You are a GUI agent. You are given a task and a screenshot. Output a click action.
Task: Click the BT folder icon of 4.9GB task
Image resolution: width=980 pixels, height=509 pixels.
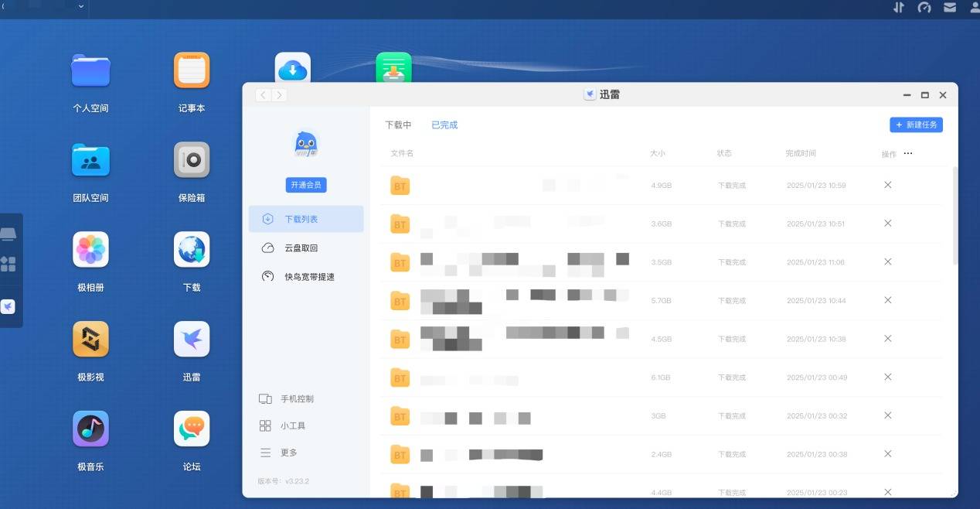400,185
